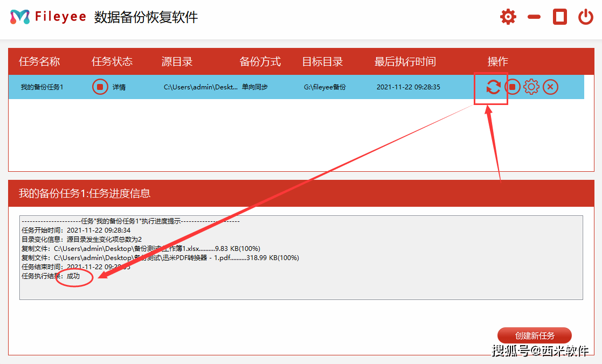
Task: Open the Fileyee logo icon
Action: (x=20, y=16)
